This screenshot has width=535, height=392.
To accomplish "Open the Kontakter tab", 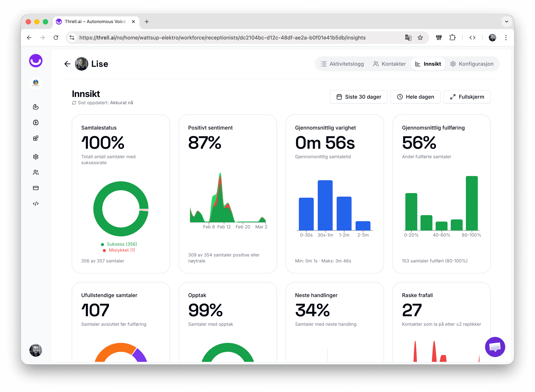I will [x=389, y=64].
